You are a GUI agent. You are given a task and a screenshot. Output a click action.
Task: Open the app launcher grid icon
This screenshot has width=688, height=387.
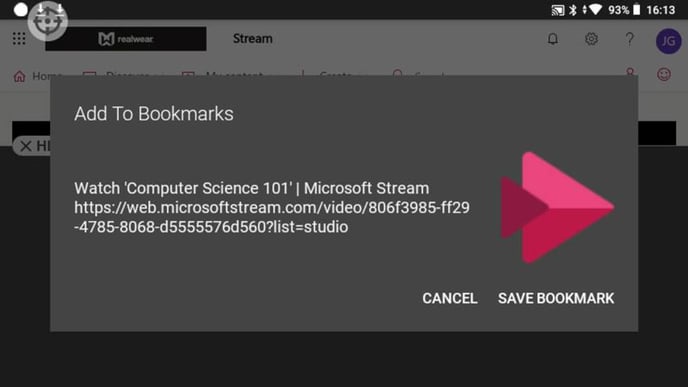tap(19, 39)
